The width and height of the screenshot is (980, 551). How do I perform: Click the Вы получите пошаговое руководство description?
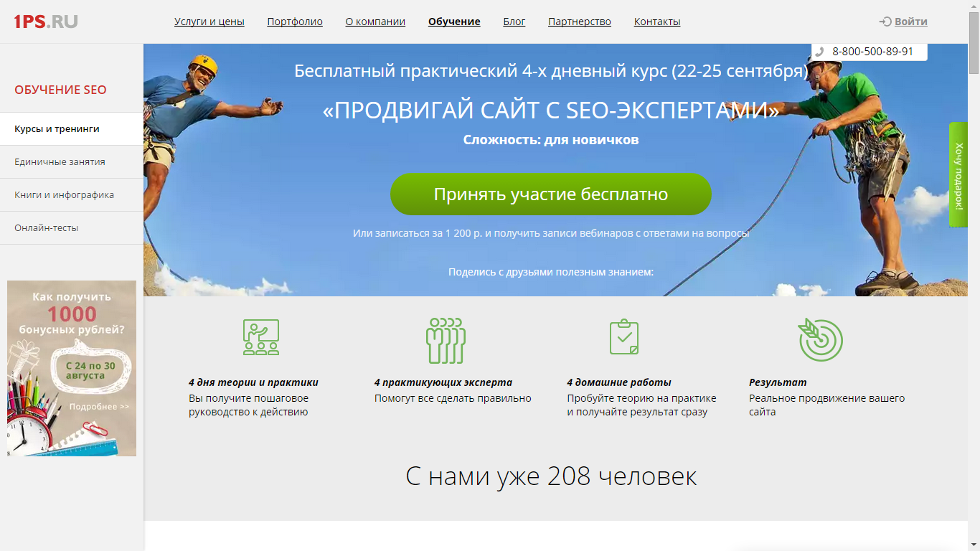(x=249, y=405)
